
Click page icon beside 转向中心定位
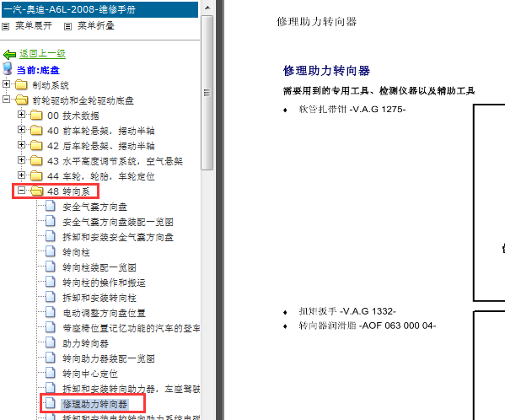coord(51,372)
